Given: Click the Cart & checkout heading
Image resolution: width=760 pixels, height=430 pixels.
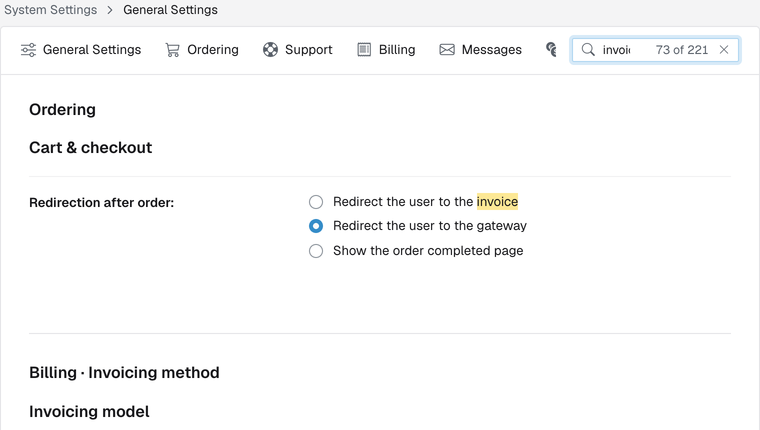Looking at the screenshot, I should point(91,147).
